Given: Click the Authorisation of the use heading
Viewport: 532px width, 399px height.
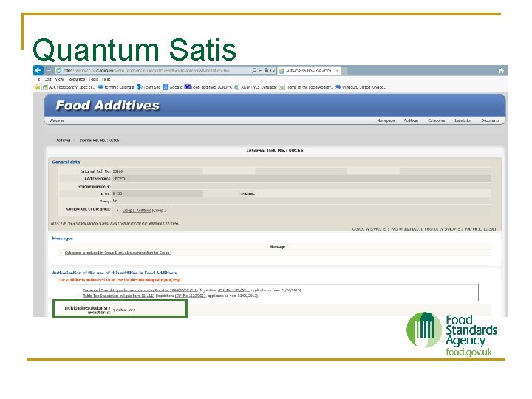Looking at the screenshot, I should click(x=114, y=273).
